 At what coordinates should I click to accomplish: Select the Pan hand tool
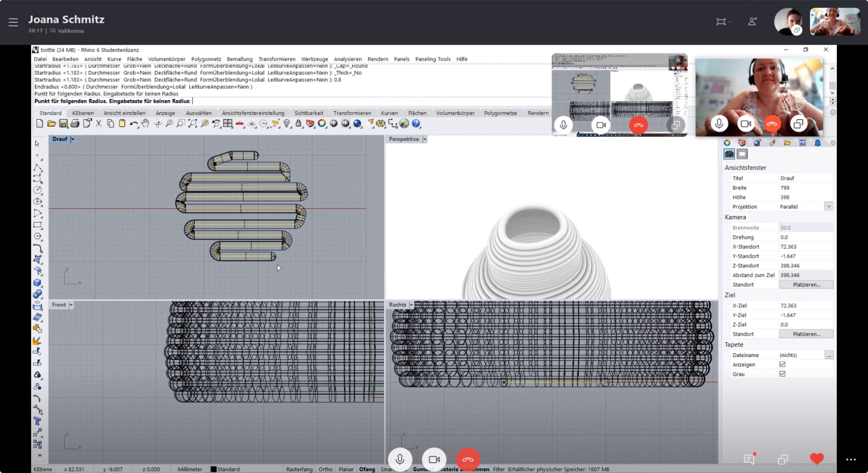[145, 124]
